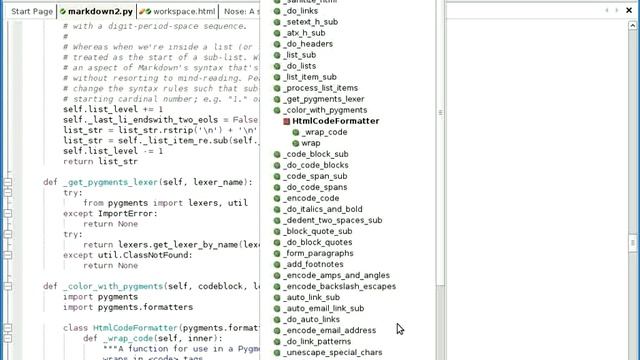
Task: Click the right pane vertical scrollbar thumb
Action: point(633,243)
